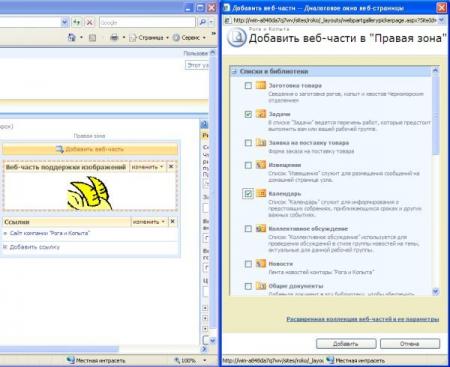The image size is (450, 367).
Task: Click the dialog list vertical scrollbar thumb
Action: point(435,115)
